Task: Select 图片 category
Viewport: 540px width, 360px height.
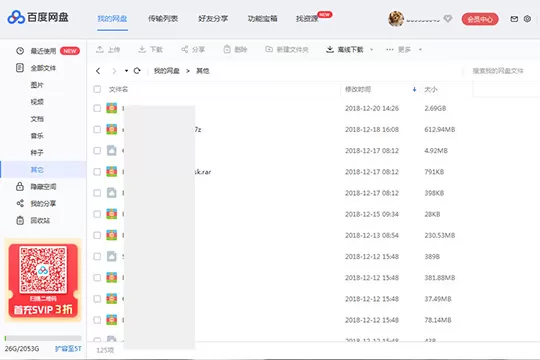Action: (37, 85)
